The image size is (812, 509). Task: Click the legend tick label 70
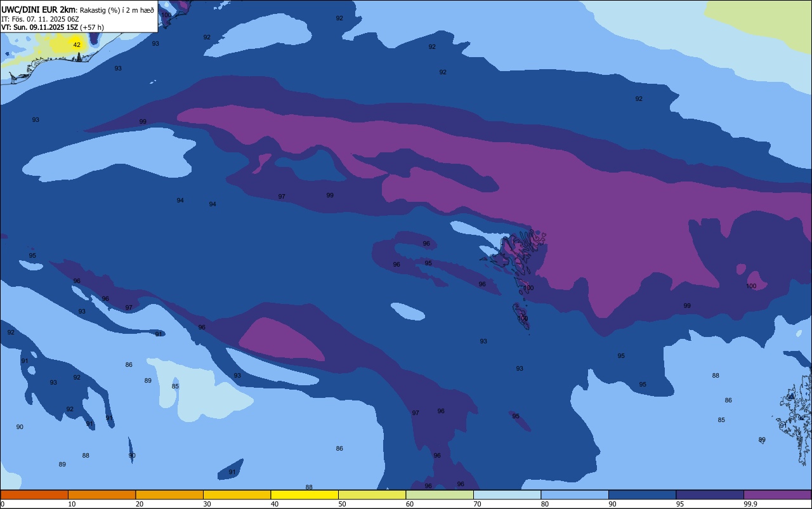pyautogui.click(x=477, y=504)
